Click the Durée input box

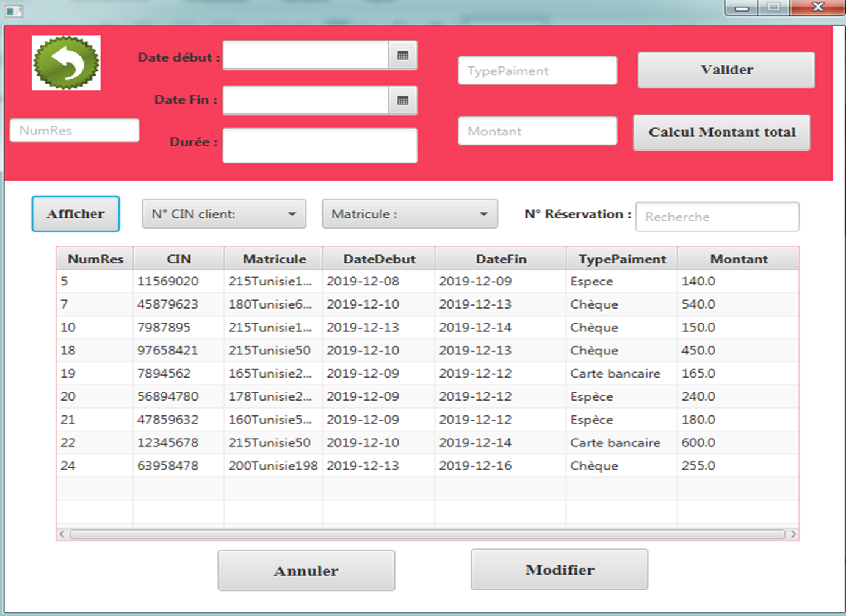[319, 145]
